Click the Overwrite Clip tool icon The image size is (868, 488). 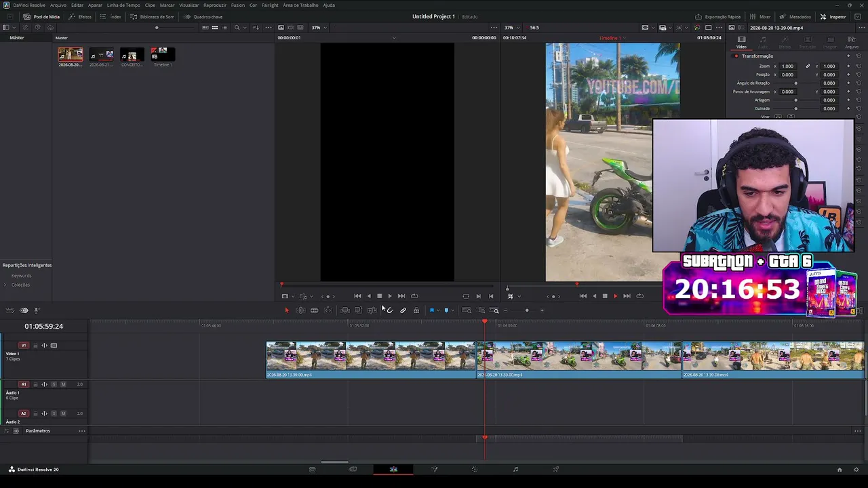358,310
